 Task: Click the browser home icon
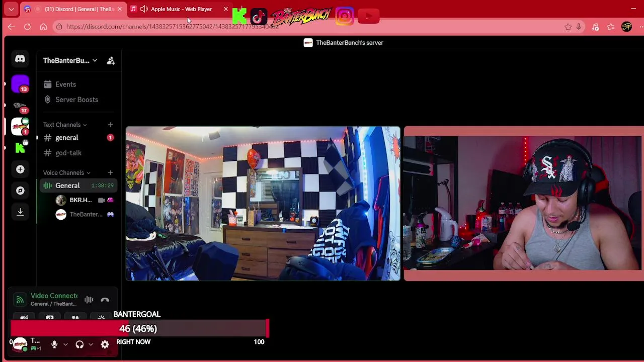[x=43, y=27]
